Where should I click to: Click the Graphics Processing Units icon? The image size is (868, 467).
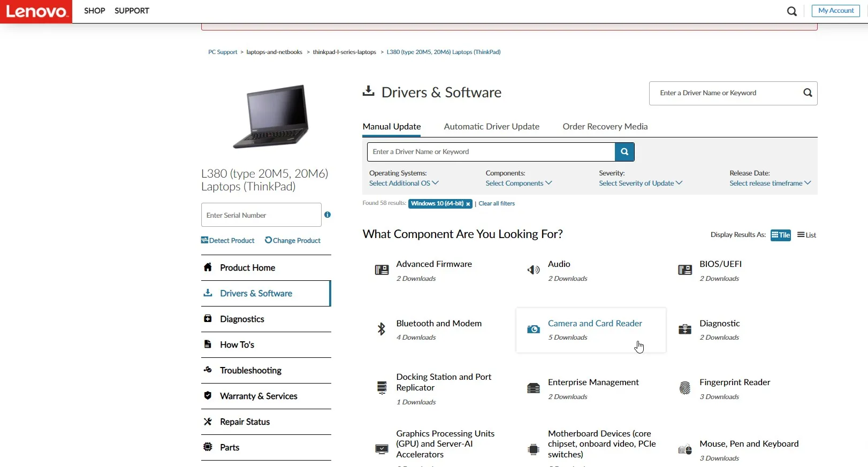pyautogui.click(x=382, y=449)
